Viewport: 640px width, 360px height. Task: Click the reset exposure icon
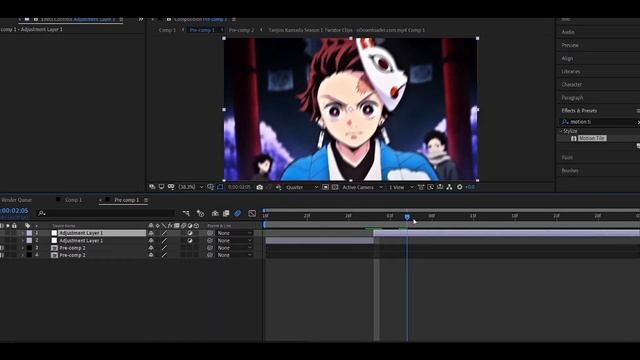[460, 187]
